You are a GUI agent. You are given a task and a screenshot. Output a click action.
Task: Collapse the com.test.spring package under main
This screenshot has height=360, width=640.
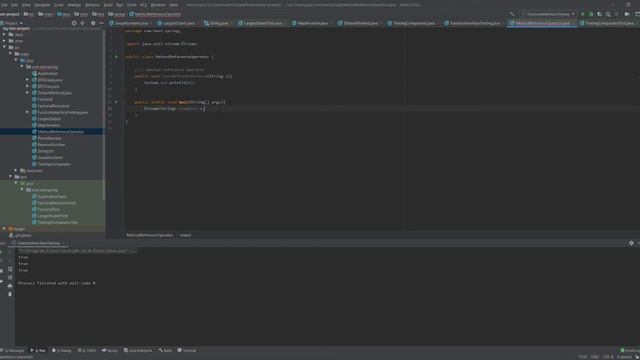point(22,67)
